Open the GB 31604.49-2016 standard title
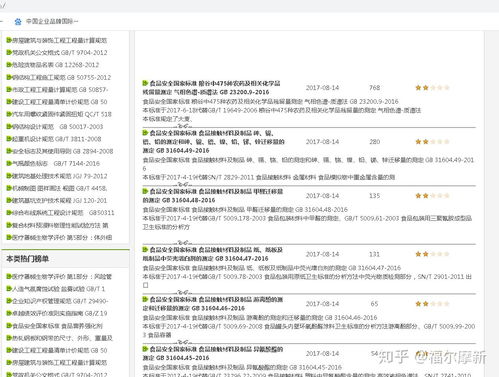 coord(213,142)
